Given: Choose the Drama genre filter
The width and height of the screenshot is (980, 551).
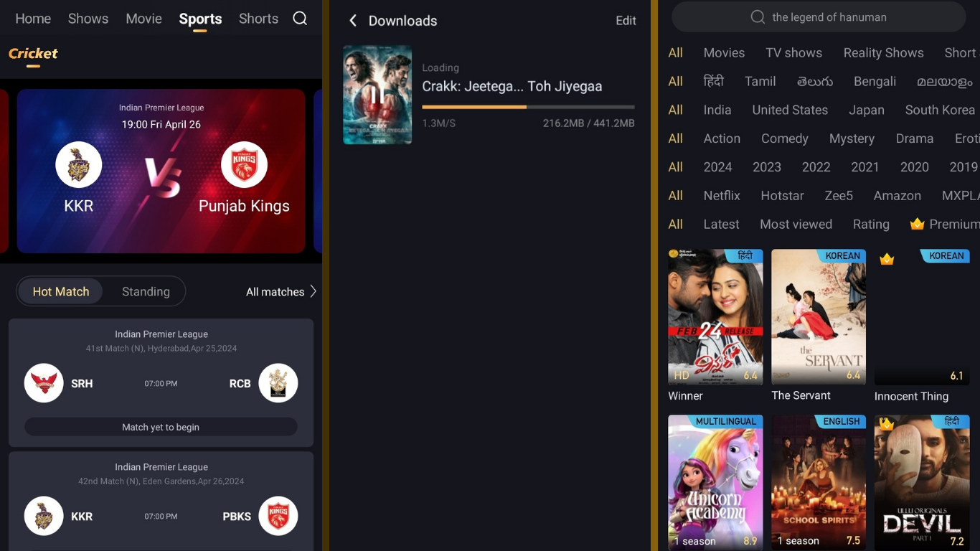Looking at the screenshot, I should tap(914, 138).
